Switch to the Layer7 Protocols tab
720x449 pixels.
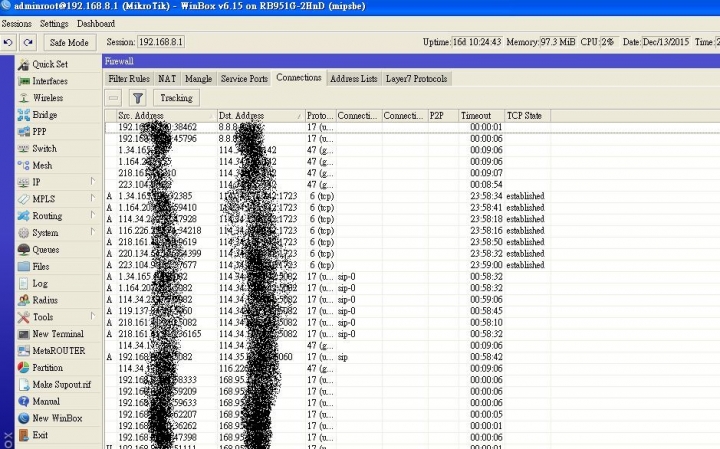point(416,79)
